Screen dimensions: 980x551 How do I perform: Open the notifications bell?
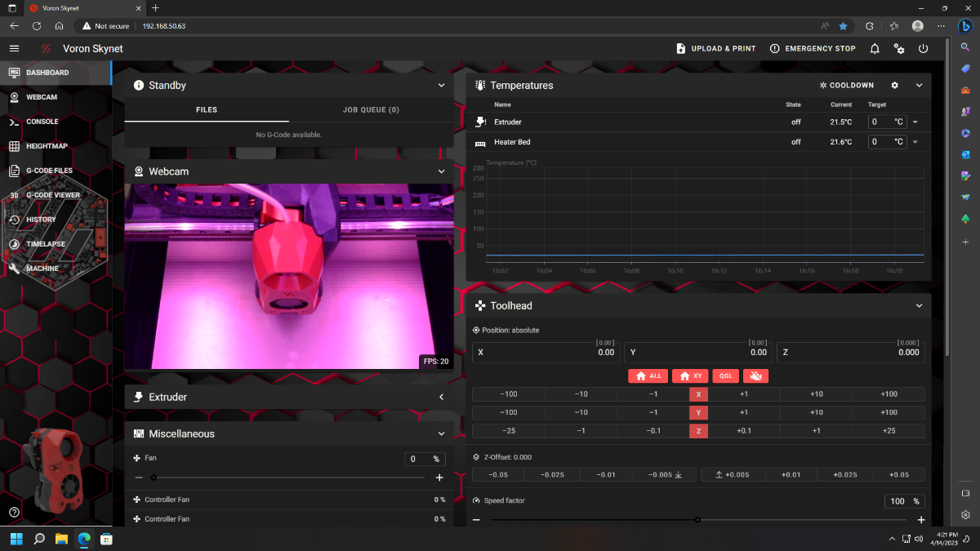875,49
